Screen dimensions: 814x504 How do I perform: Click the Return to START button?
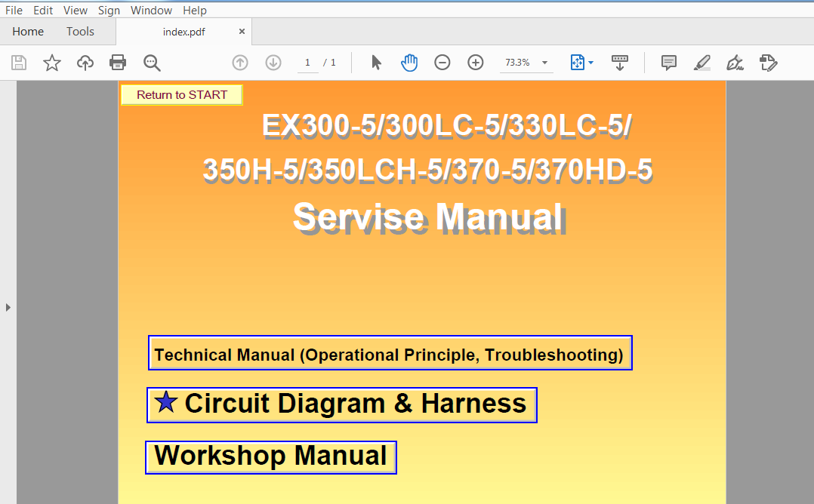[182, 95]
